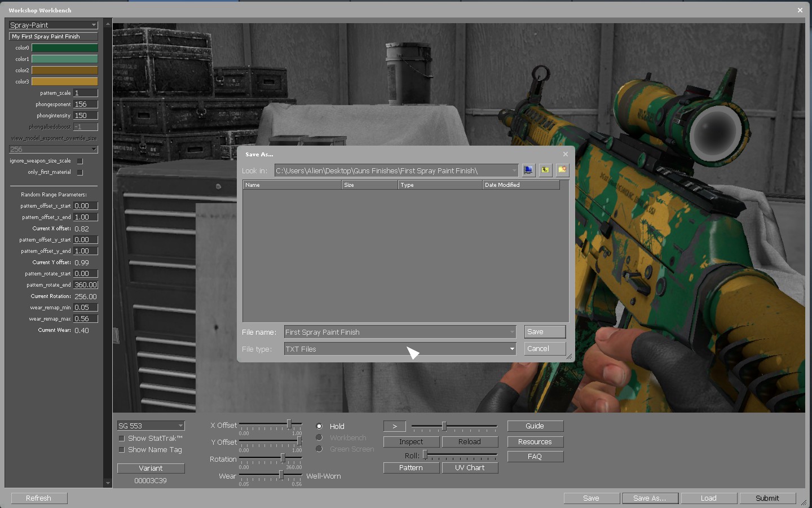Click the Rotation slider handle
The width and height of the screenshot is (812, 508).
point(283,458)
